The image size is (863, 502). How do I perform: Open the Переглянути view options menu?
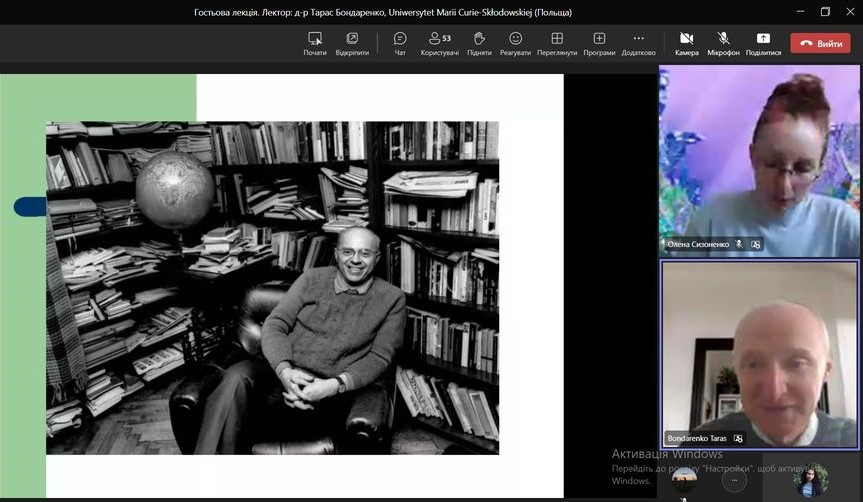557,43
